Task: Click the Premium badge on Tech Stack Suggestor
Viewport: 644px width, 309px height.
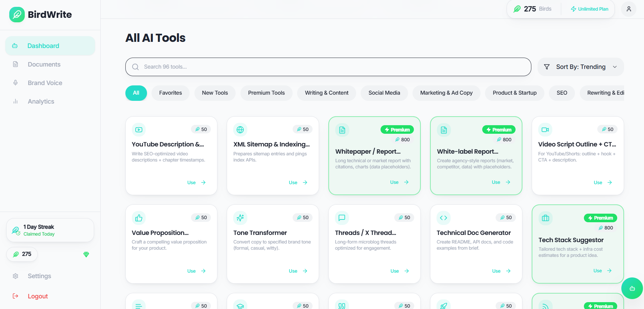Action: [600, 218]
